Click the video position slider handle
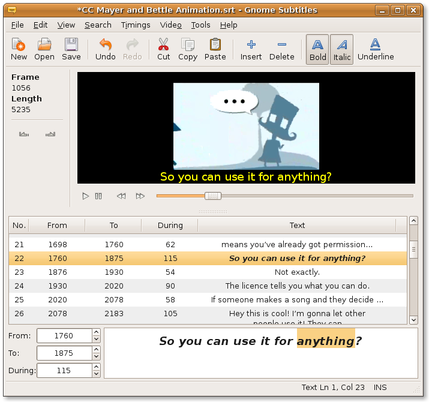The image size is (429, 402). point(213,196)
